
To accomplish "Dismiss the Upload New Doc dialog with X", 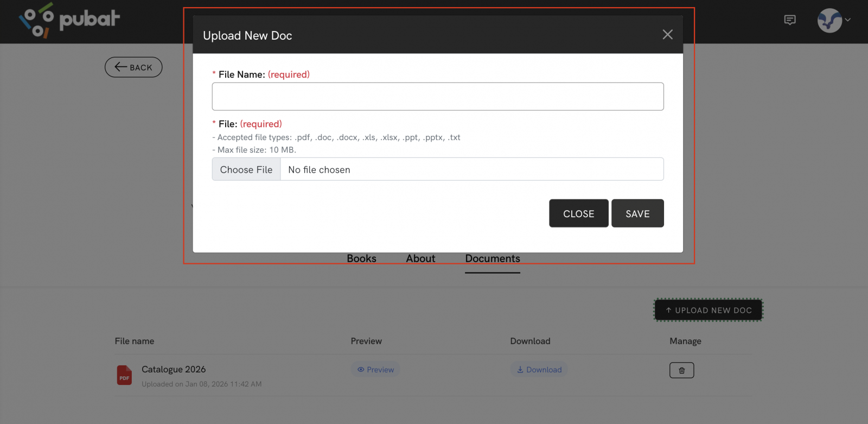I will (667, 35).
